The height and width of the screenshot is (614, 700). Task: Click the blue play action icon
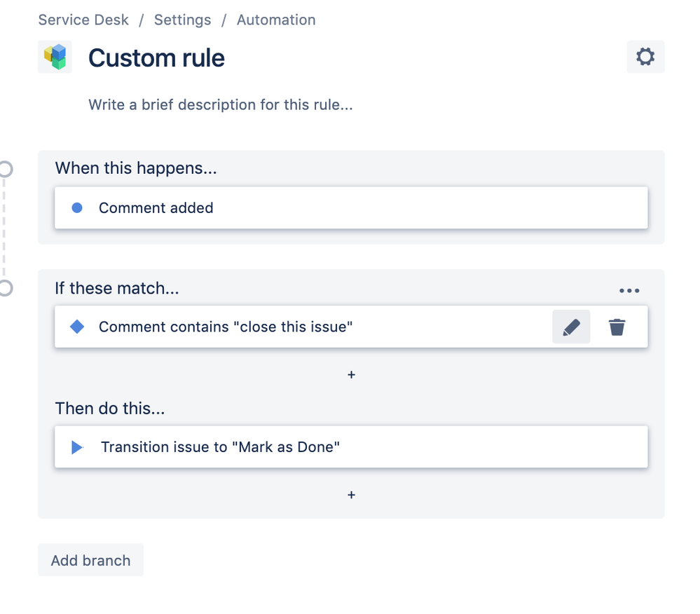(77, 447)
